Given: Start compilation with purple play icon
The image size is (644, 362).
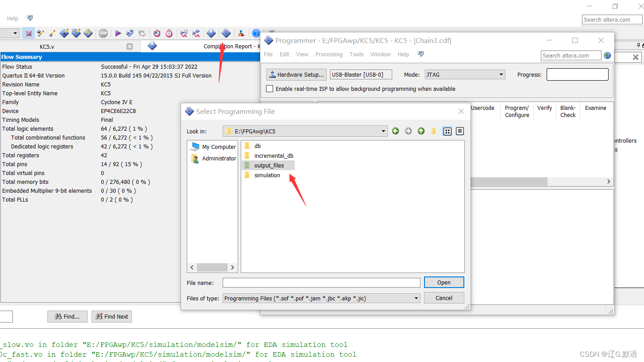Looking at the screenshot, I should [118, 33].
